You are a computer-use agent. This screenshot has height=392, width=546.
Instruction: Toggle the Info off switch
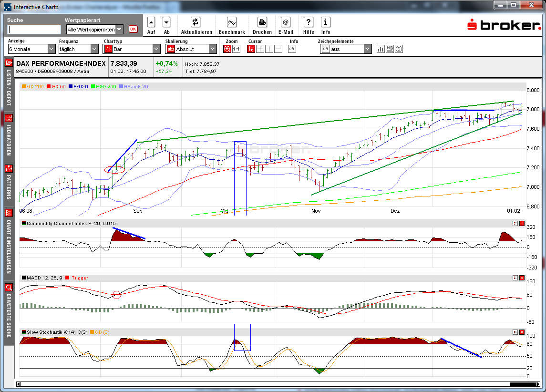point(292,49)
